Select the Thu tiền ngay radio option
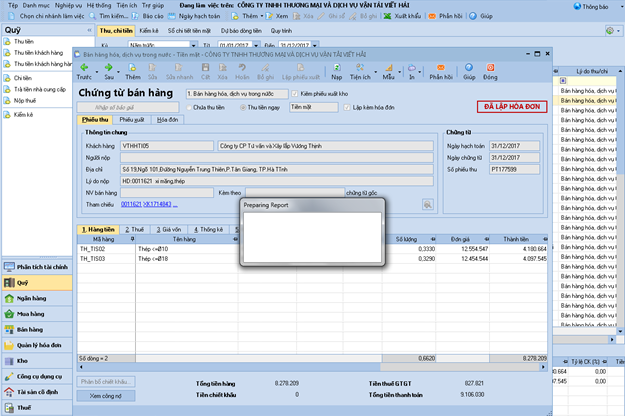The width and height of the screenshot is (625, 416). (x=243, y=108)
